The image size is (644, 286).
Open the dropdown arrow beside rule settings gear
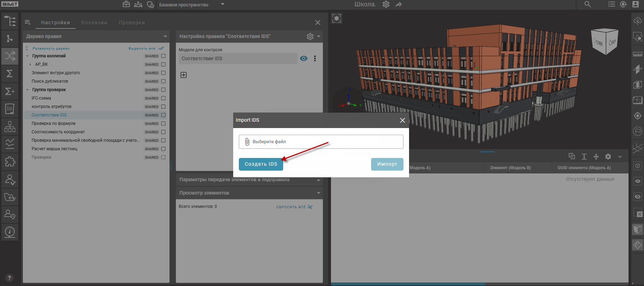319,36
